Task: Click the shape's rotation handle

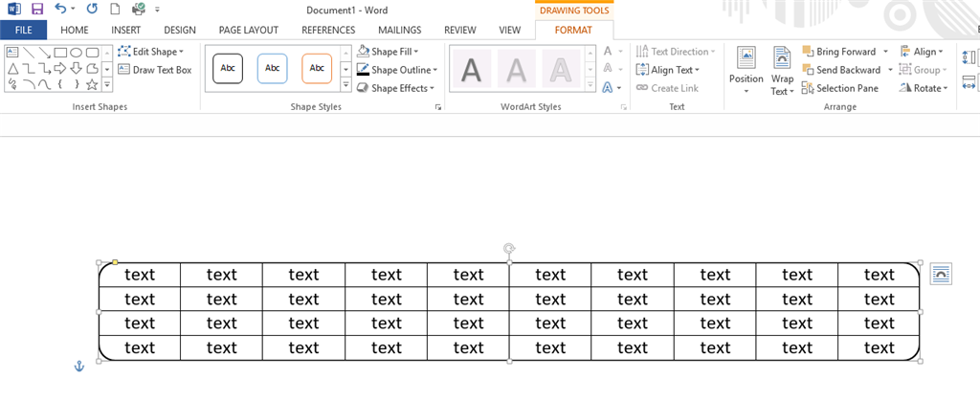Action: 509,249
